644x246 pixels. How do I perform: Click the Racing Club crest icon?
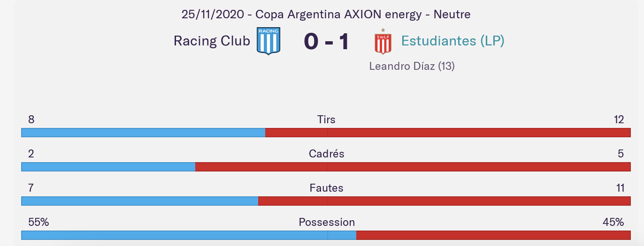click(x=268, y=41)
